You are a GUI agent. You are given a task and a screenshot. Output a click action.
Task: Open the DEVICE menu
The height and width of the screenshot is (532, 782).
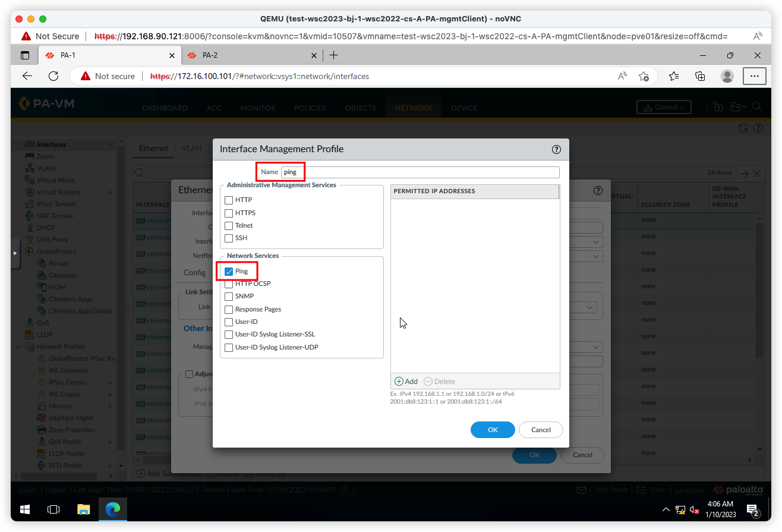point(464,108)
